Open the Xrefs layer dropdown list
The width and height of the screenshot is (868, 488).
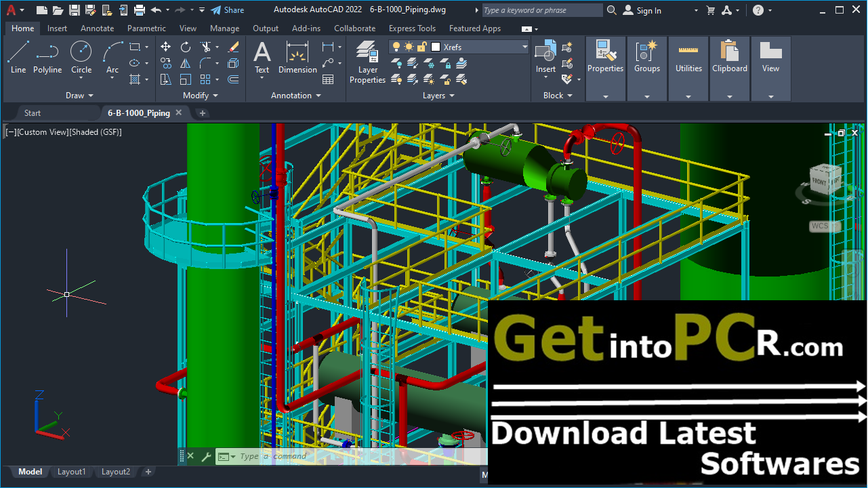[x=524, y=47]
